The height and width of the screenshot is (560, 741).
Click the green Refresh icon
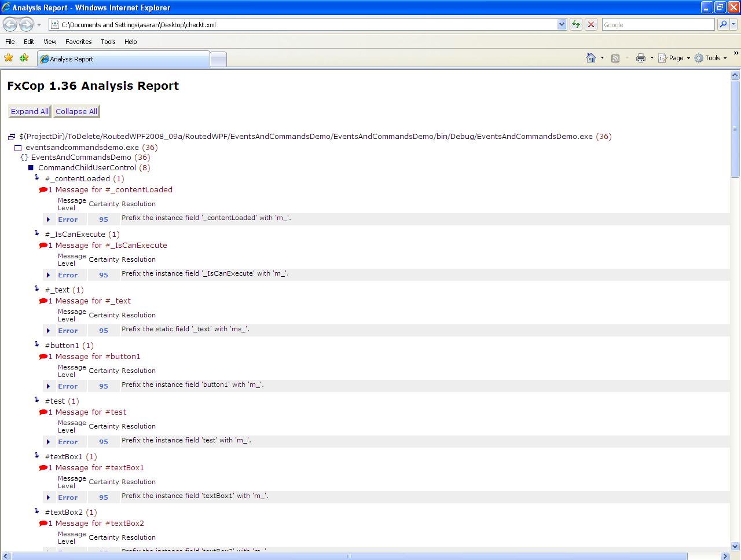tap(576, 24)
